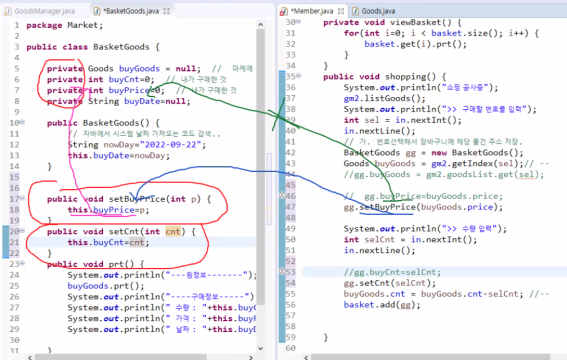Click 'public class BasketGoods {' declaration
This screenshot has width=567, height=360.
click(x=93, y=47)
